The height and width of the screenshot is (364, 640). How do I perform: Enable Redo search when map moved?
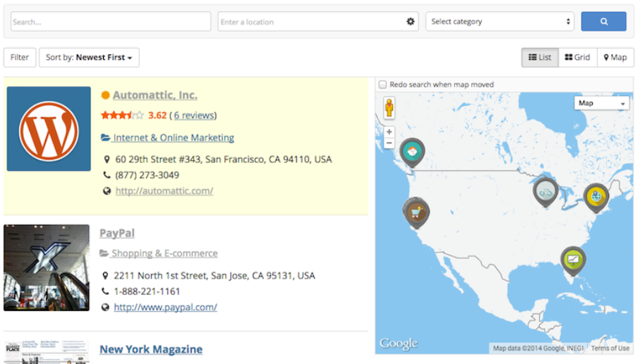(382, 85)
